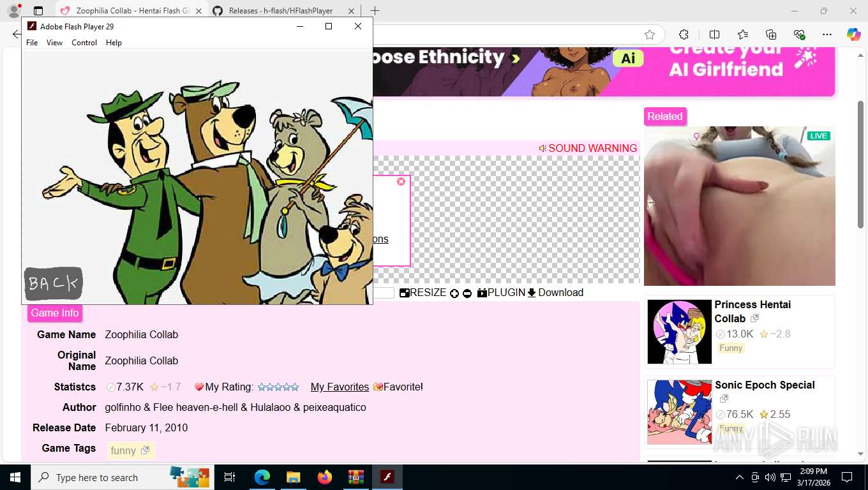Open View menu in Flash Player
This screenshot has height=490, width=868.
click(x=54, y=43)
